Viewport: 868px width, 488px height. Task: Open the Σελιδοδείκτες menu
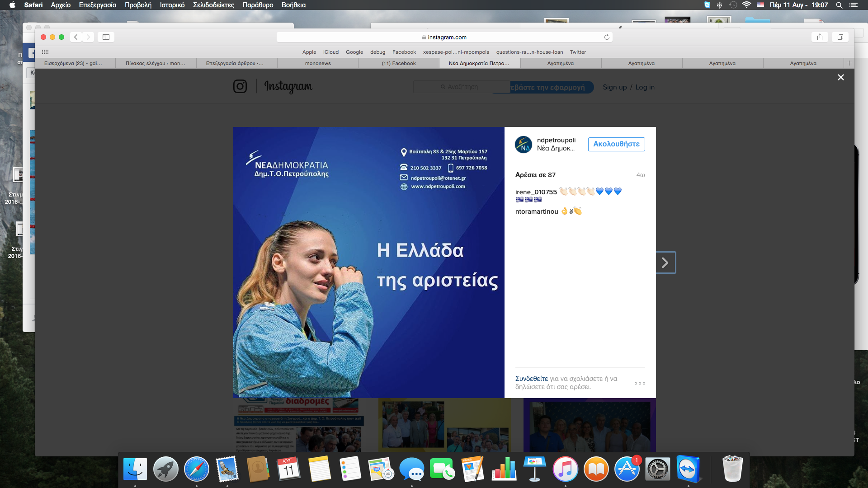pos(213,5)
